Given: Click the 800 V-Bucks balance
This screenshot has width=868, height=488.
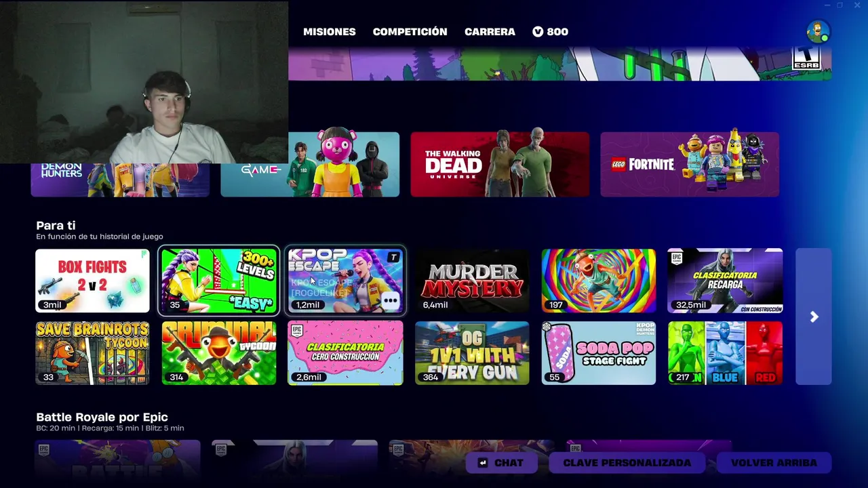Looking at the screenshot, I should pyautogui.click(x=550, y=32).
